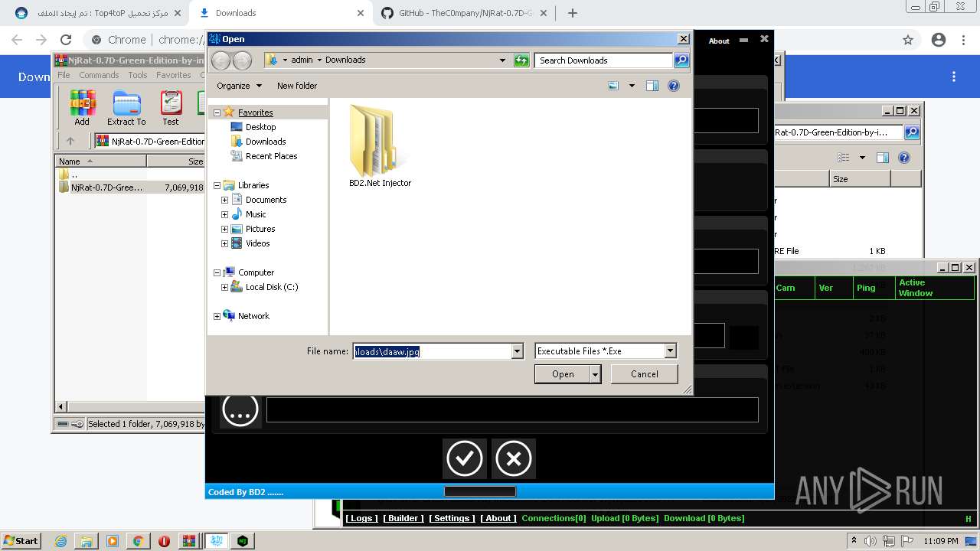Open the WinRAR File menu
Viewport: 980px width, 551px height.
64,75
